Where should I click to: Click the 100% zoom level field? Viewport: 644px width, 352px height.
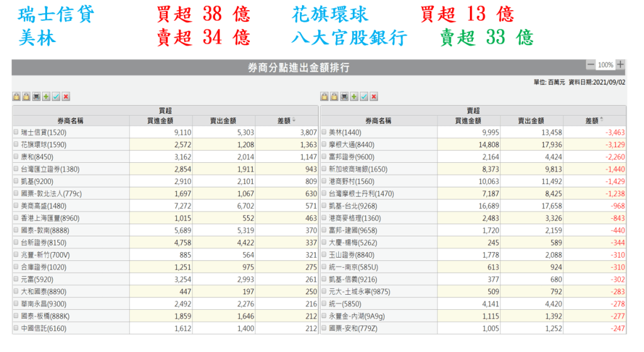coord(606,65)
